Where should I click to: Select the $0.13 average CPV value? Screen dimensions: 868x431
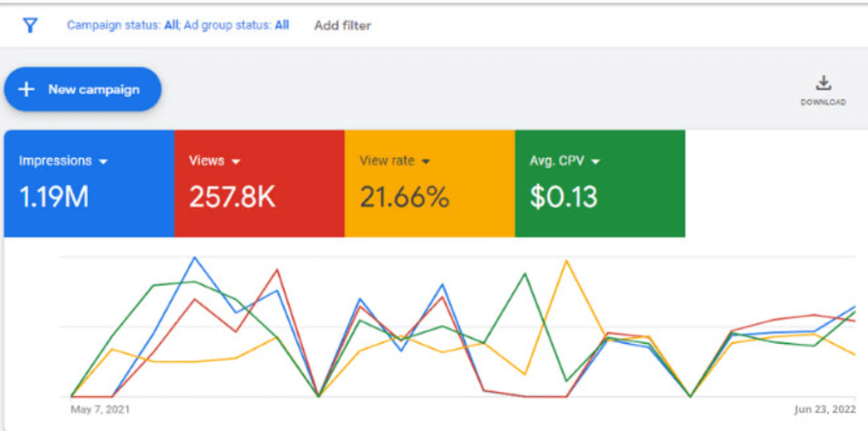tap(564, 197)
